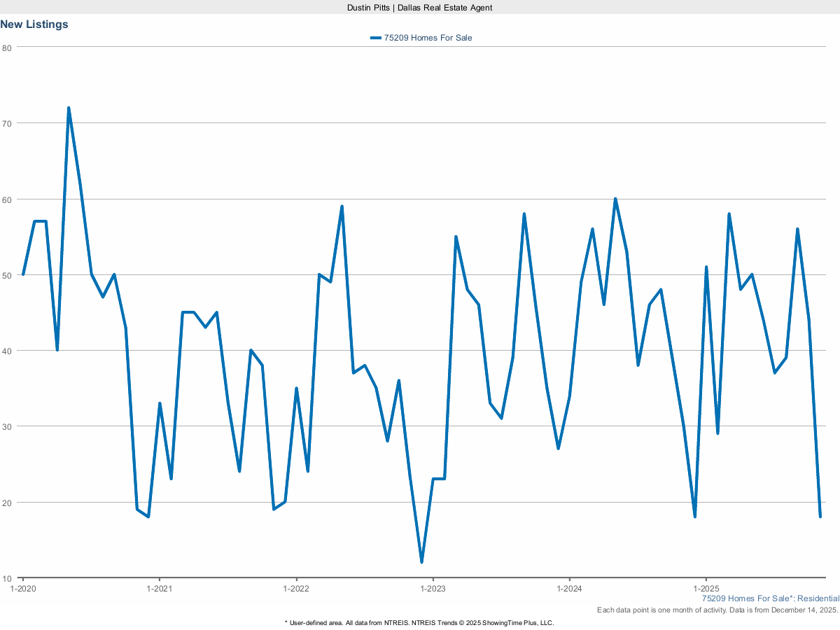The height and width of the screenshot is (630, 840).
Task: Click the final data point at chart's right end
Action: coord(820,516)
